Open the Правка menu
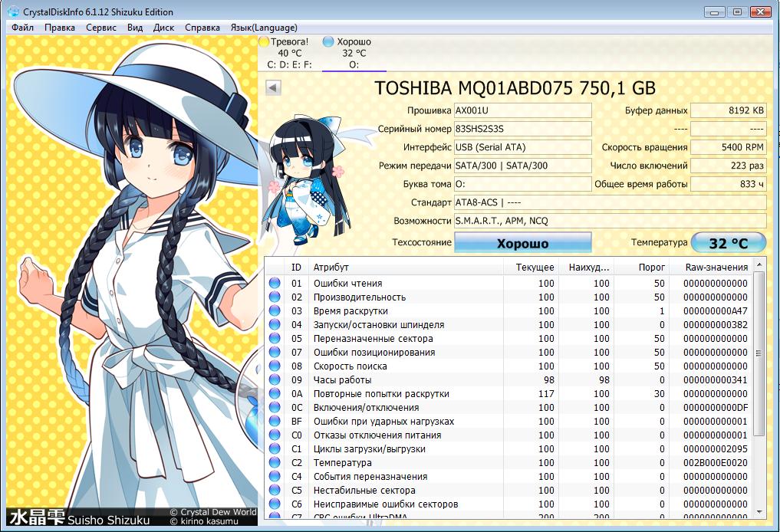Screen dimensions: 780x532 pos(60,28)
